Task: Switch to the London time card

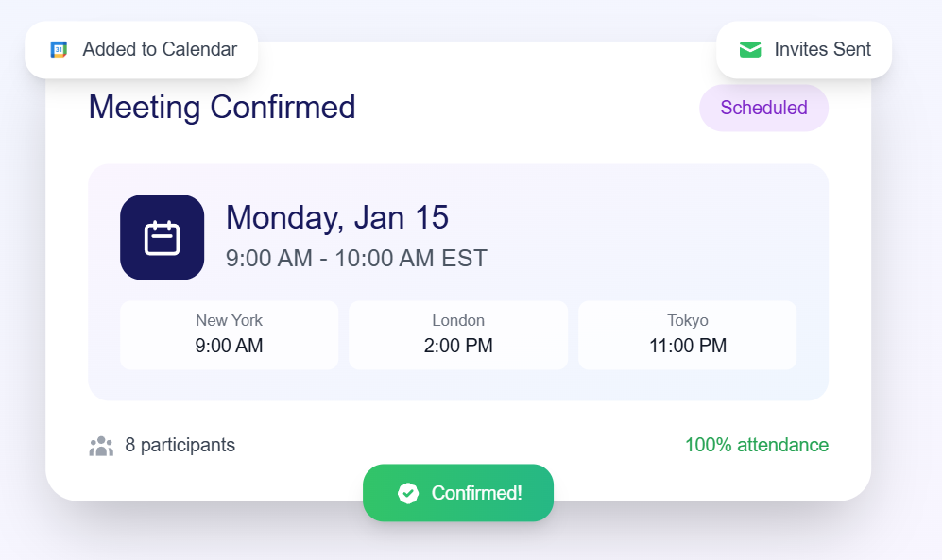Action: click(x=458, y=334)
